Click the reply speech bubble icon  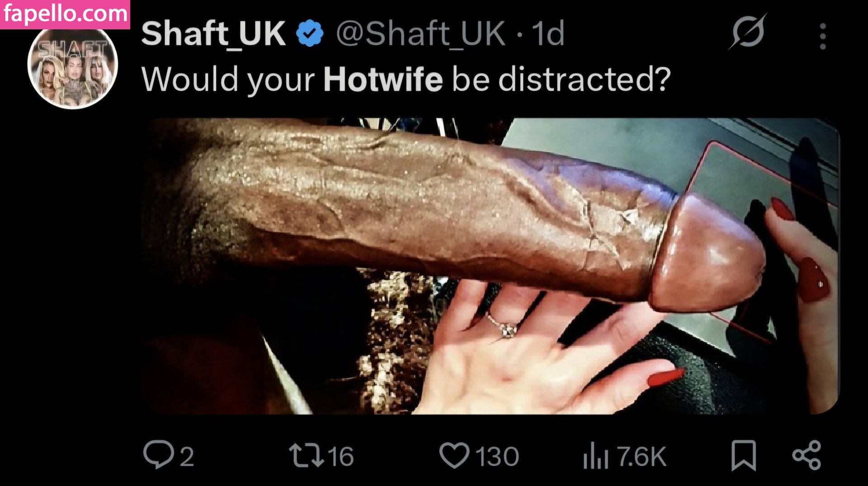click(159, 455)
